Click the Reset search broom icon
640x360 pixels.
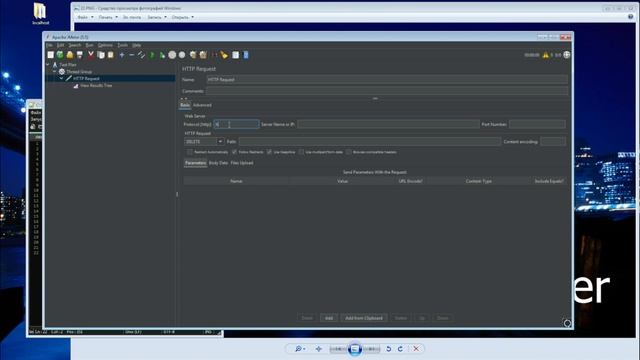click(224, 55)
